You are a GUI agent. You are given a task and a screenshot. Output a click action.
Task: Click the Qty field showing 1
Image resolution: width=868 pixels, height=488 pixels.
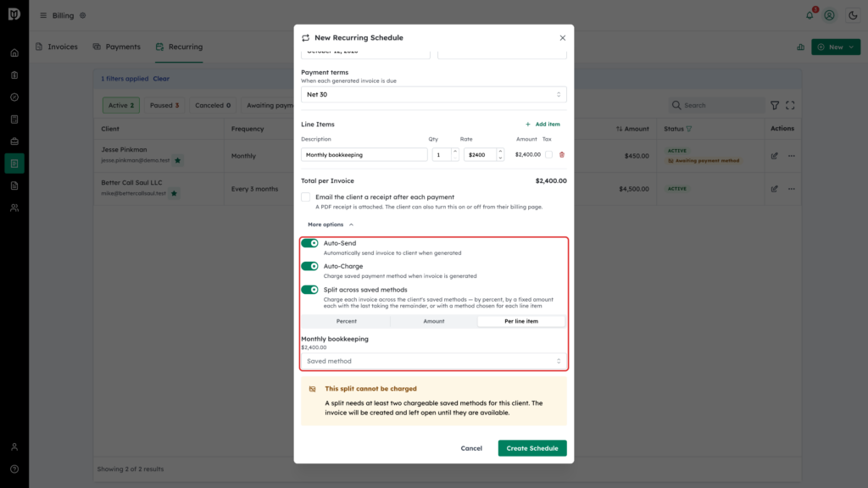(x=442, y=155)
